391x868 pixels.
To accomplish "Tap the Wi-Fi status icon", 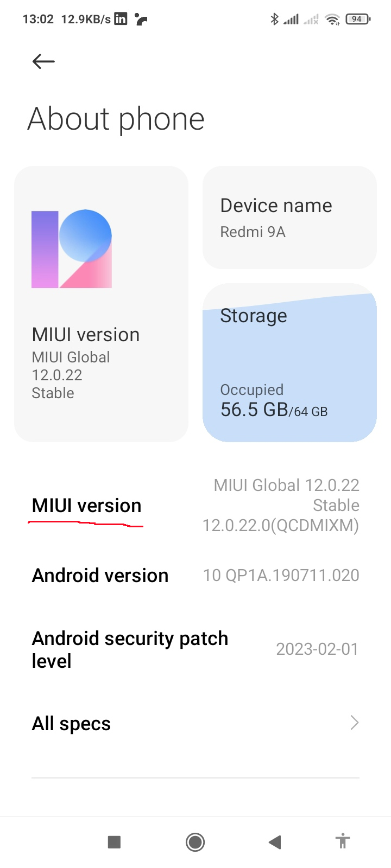I will 332,20.
